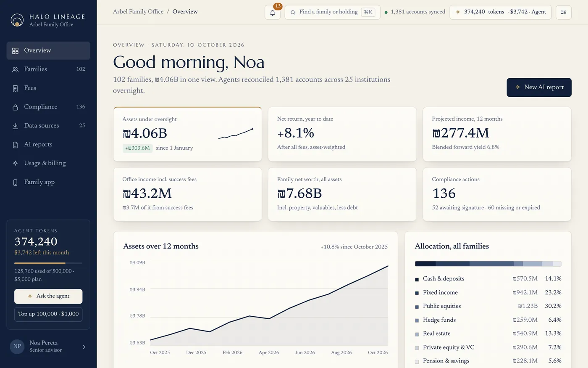Click the Public equities allocation row

(488, 306)
